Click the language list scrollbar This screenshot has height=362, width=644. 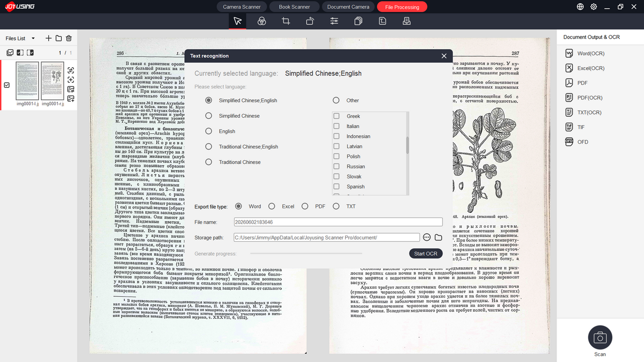click(x=408, y=145)
